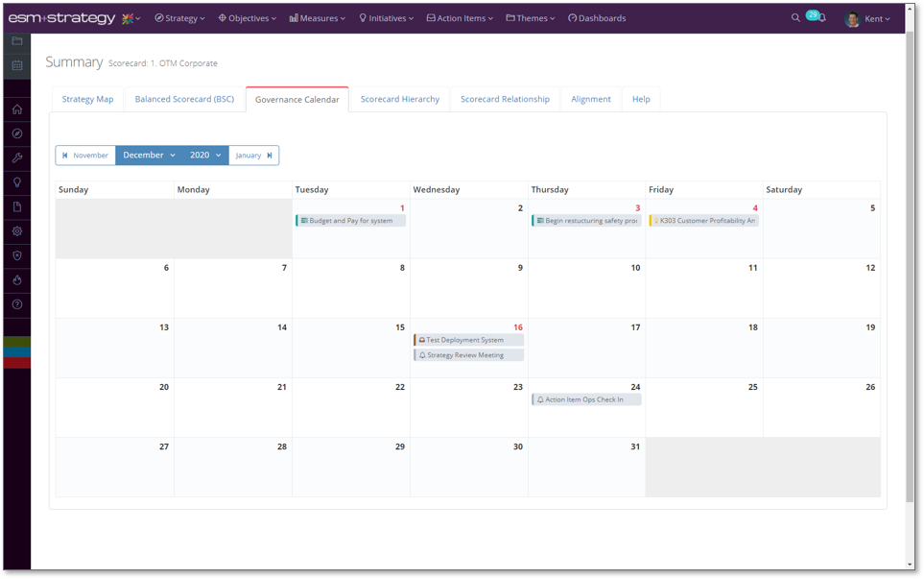Select the lightbulb icon in sidebar
The image size is (924, 579).
coord(17,182)
